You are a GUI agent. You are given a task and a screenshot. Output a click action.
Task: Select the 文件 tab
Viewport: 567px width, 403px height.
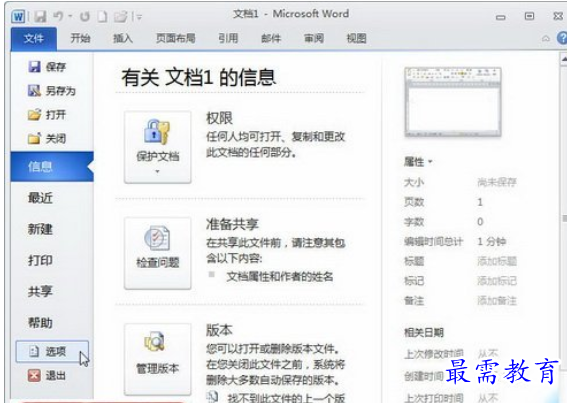click(34, 38)
